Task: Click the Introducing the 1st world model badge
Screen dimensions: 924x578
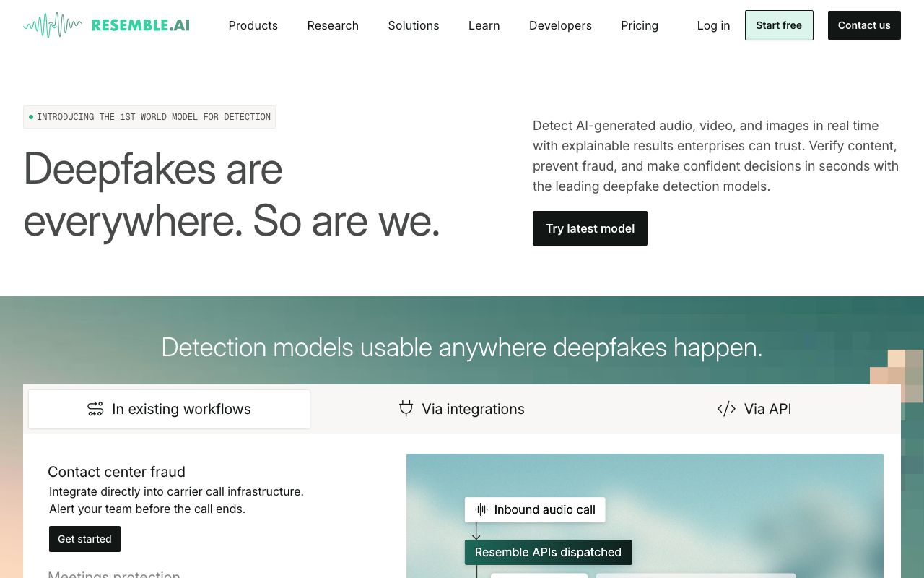Action: click(x=149, y=117)
